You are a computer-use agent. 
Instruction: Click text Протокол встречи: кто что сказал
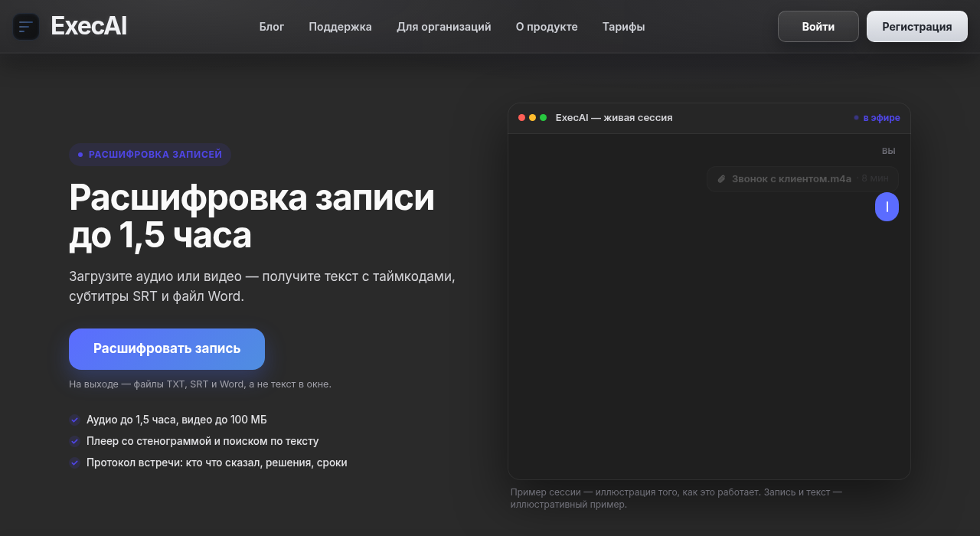click(x=217, y=462)
